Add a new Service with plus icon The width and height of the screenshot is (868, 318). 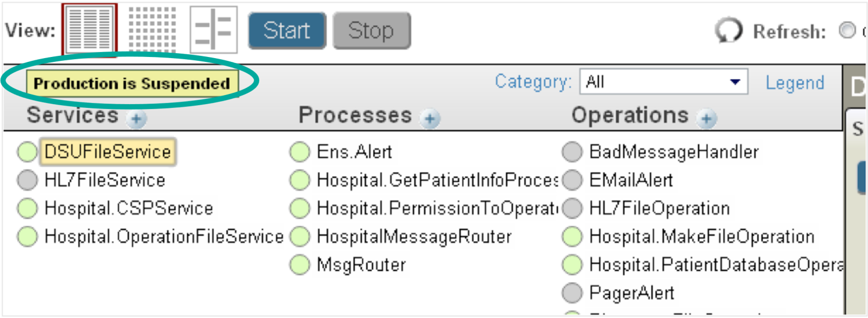(x=137, y=119)
